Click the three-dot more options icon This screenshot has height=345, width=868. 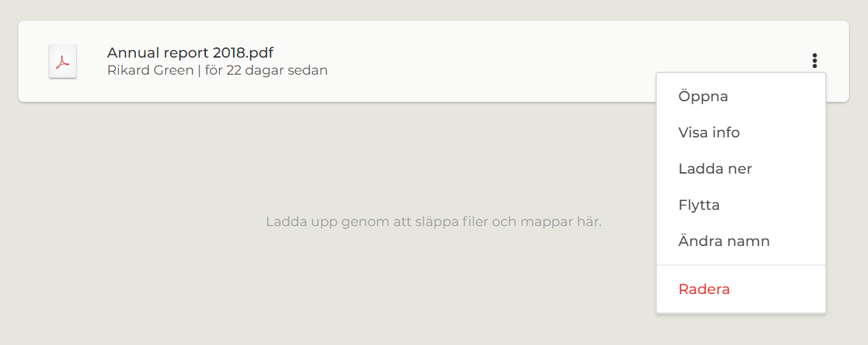[814, 61]
